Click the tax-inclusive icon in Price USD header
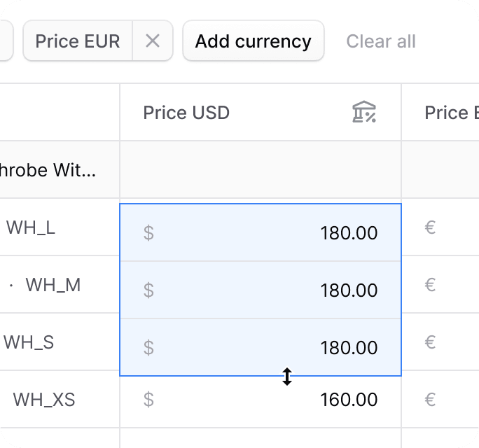This screenshot has height=448, width=479. 364,113
